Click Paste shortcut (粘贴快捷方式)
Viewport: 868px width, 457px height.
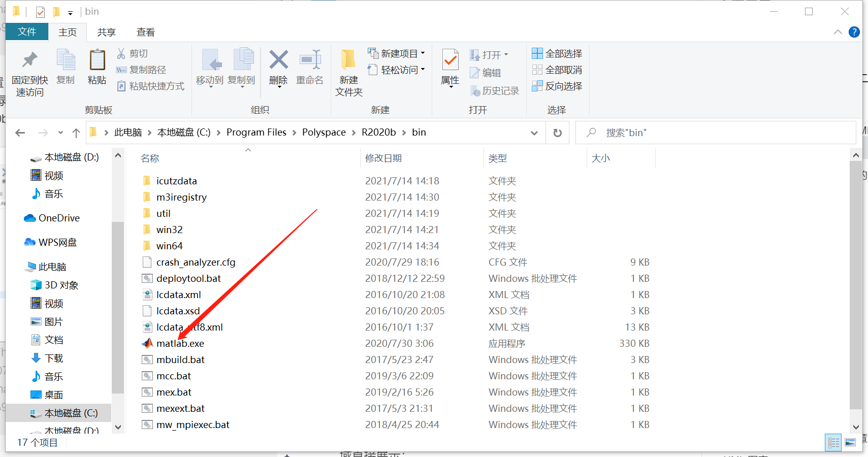(150, 86)
